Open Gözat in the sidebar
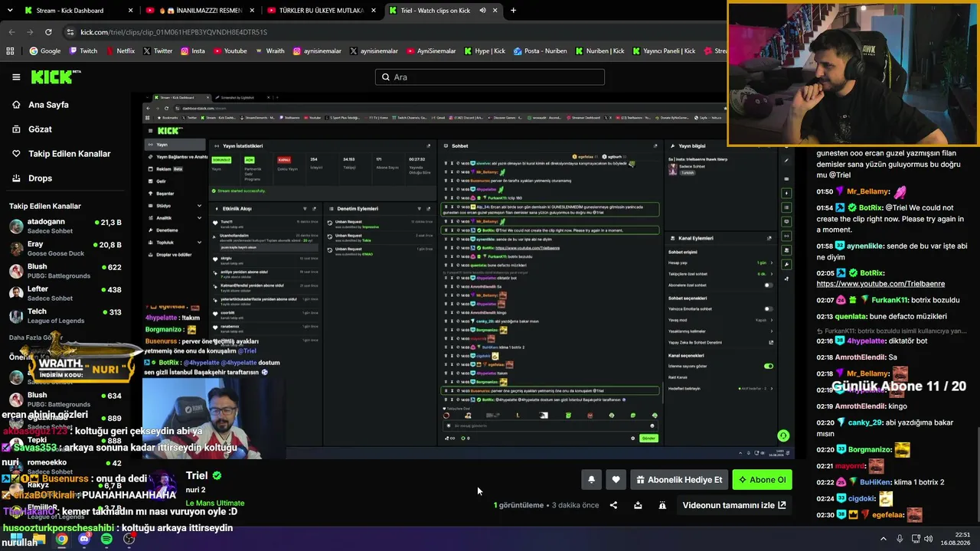 [x=40, y=129]
